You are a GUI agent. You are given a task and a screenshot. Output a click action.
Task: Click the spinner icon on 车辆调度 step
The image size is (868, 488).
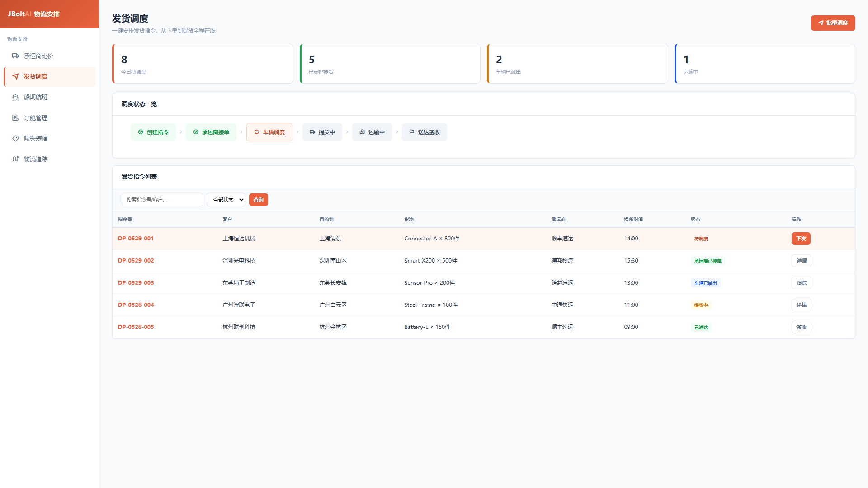[x=257, y=132]
